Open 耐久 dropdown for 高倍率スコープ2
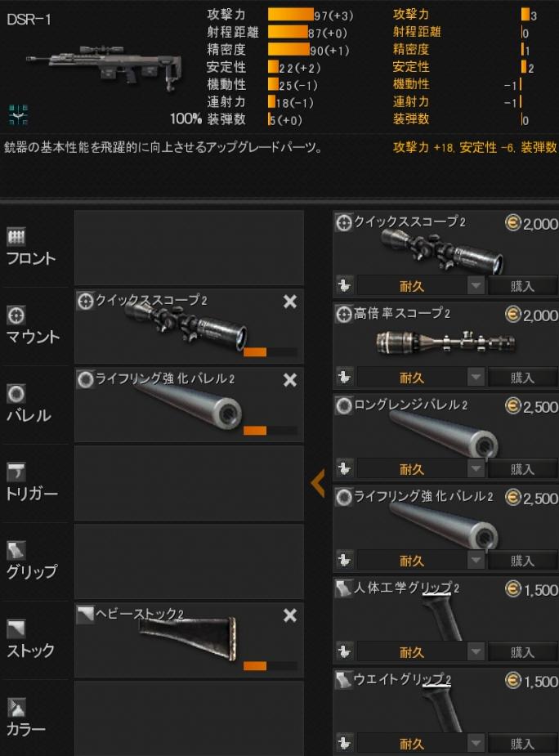This screenshot has width=559, height=756. point(476,377)
